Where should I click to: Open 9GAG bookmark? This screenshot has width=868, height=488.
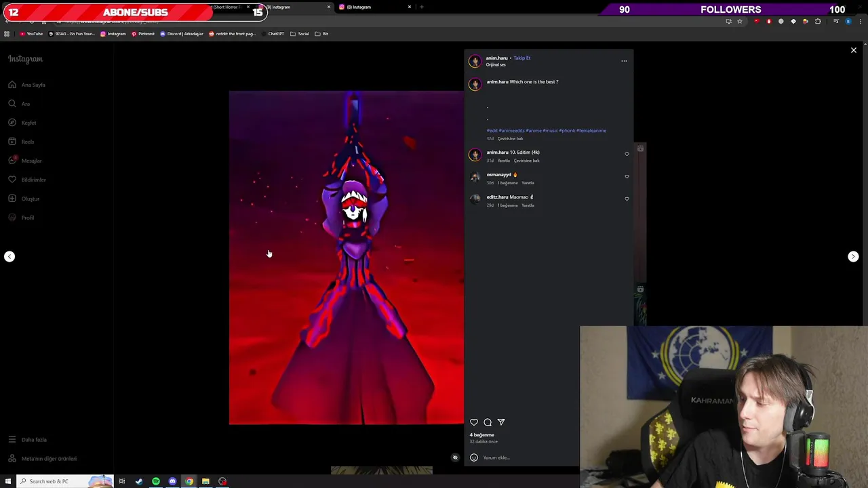72,34
